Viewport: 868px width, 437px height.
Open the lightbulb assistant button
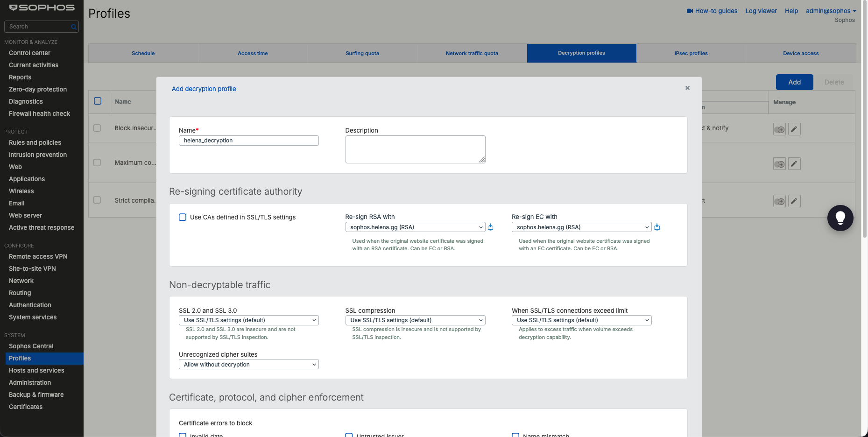coord(840,218)
